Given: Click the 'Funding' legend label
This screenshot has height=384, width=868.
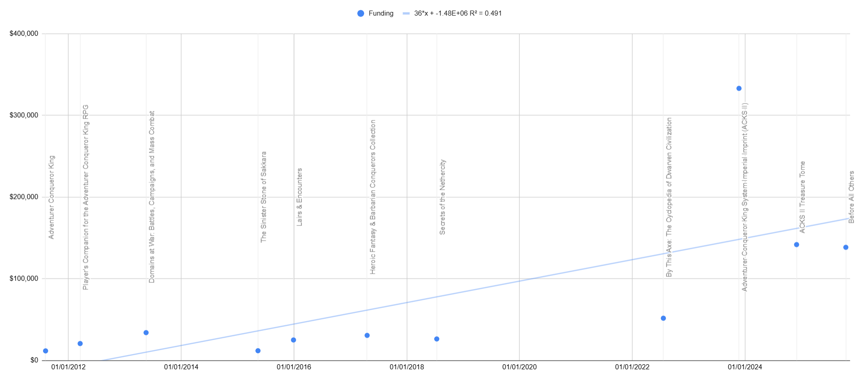Looking at the screenshot, I should [x=381, y=13].
